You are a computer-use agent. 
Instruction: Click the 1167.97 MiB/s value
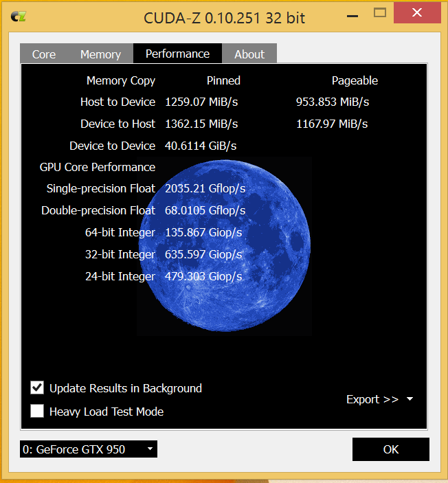332,124
